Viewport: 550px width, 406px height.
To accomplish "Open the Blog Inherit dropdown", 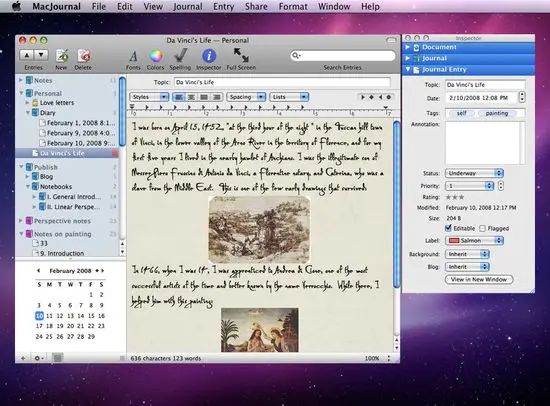I will 467,267.
